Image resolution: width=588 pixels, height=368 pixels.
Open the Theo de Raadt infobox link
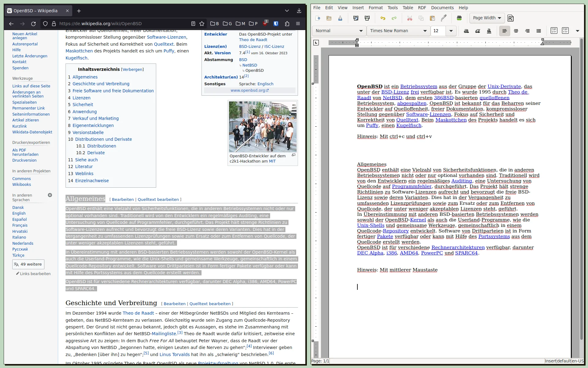pos(253,40)
